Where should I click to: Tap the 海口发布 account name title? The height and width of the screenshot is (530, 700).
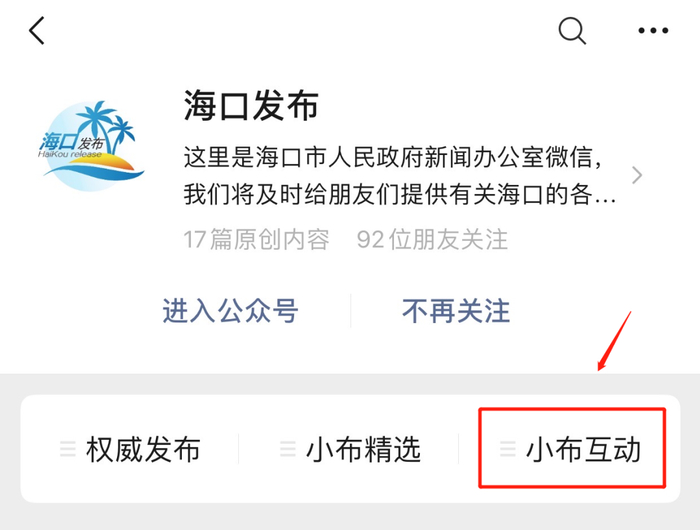[x=251, y=105]
